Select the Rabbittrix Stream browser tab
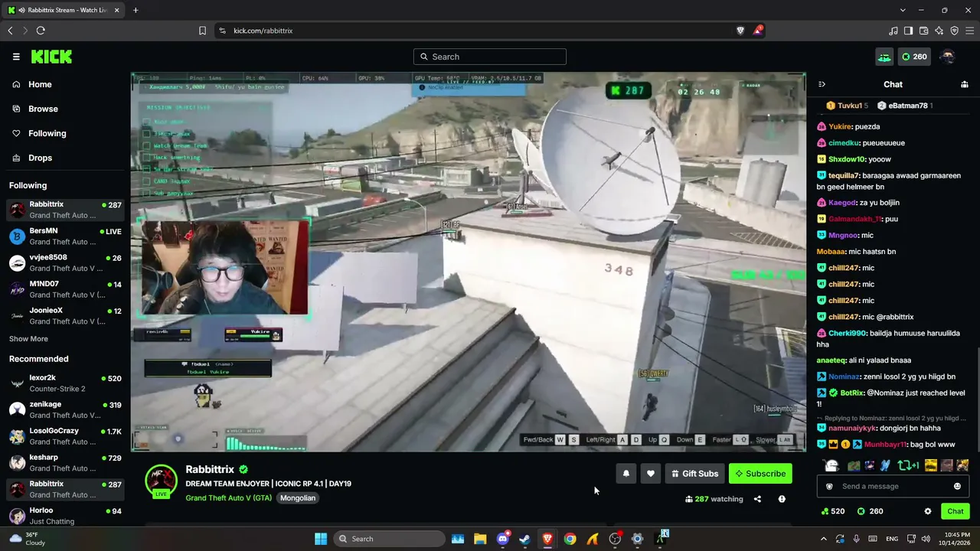 [64, 10]
